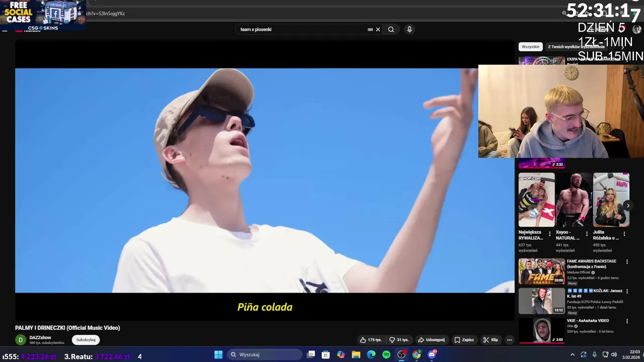The image size is (644, 362).
Task: Open OBS Studio from the taskbar
Action: pyautogui.click(x=401, y=354)
